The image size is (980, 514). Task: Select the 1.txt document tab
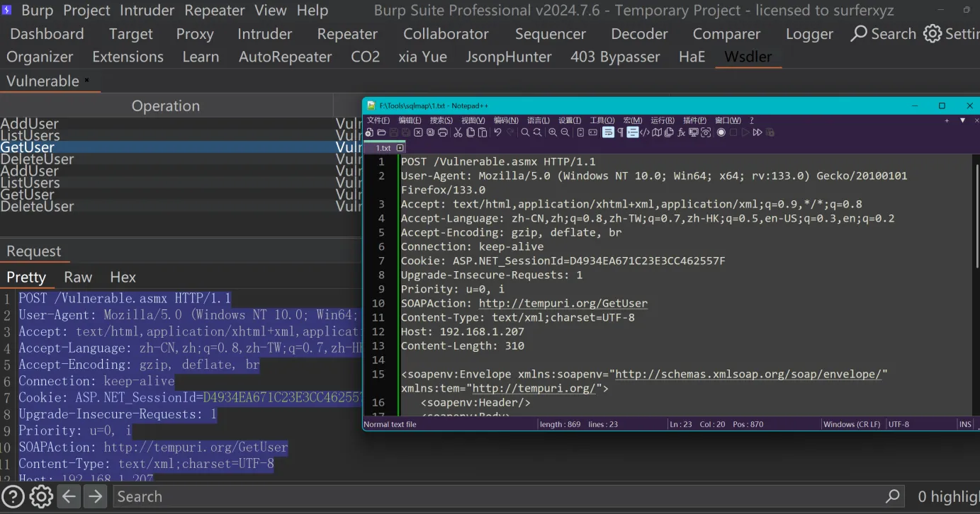pos(384,148)
